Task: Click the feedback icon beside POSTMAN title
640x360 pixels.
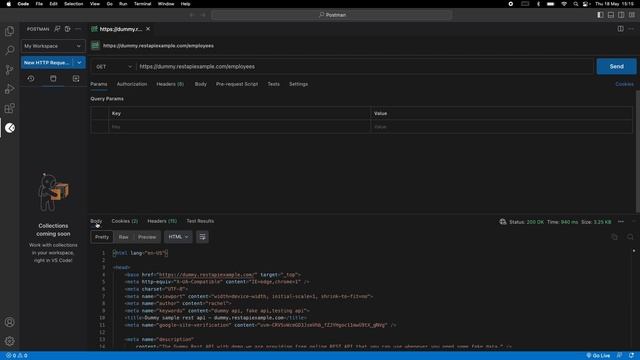Action: [x=57, y=29]
